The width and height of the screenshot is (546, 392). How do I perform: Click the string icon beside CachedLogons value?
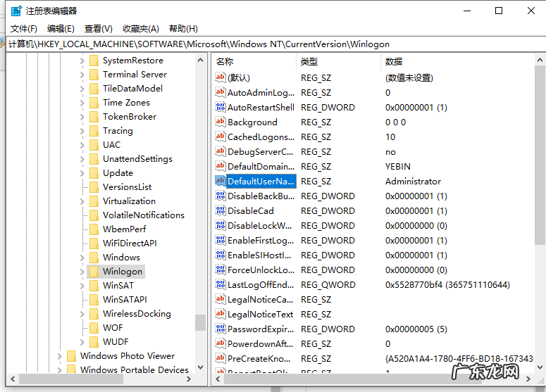point(220,137)
